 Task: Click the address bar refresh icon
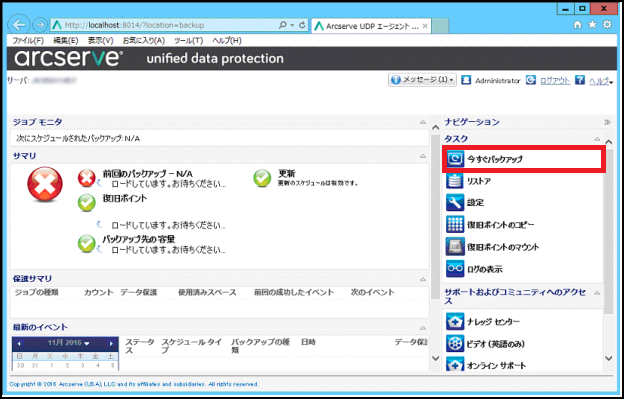pyautogui.click(x=302, y=25)
